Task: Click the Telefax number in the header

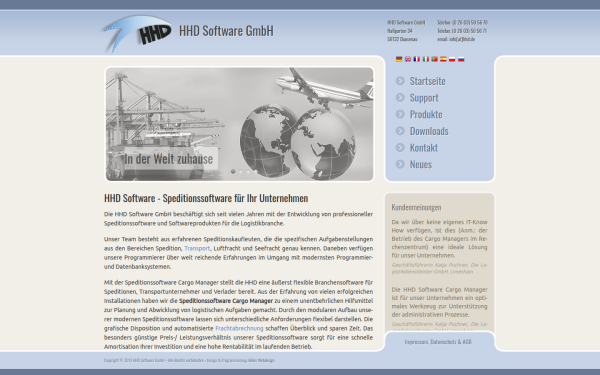Action: click(x=462, y=31)
